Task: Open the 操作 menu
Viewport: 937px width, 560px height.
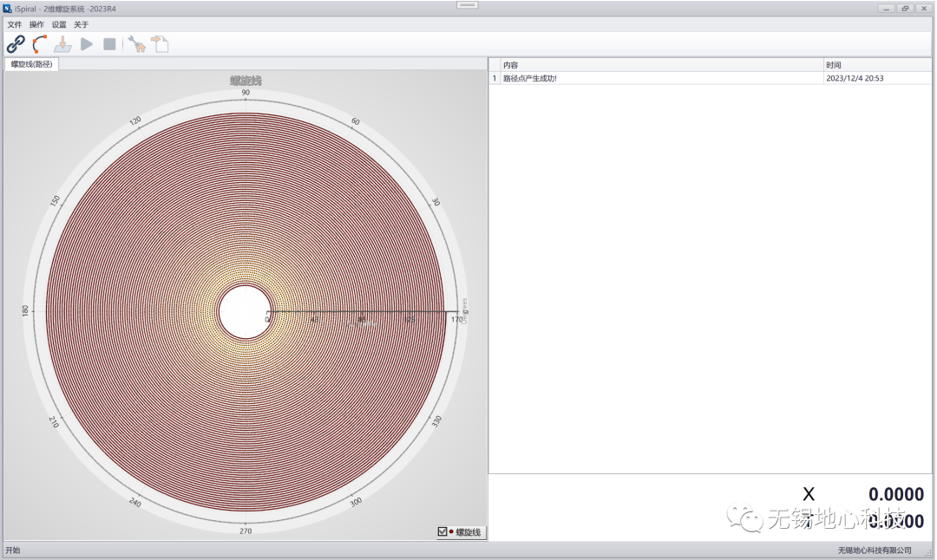Action: [x=36, y=25]
